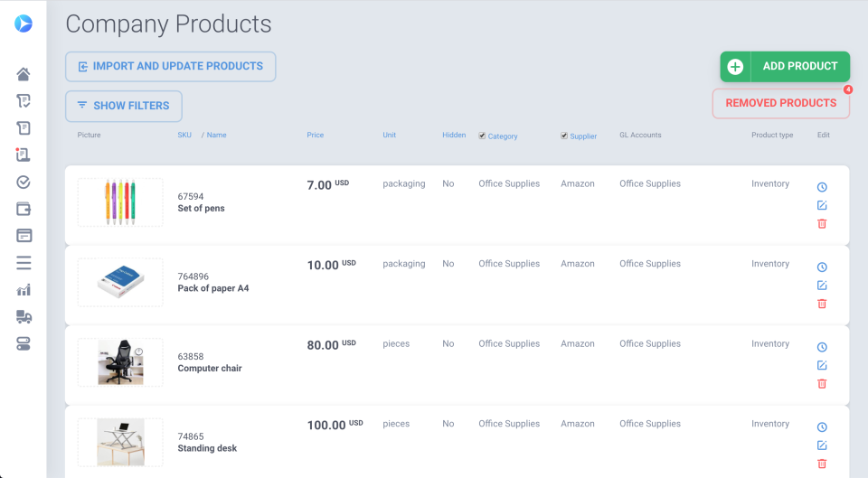Open the hamburger list menu in sidebar
This screenshot has height=478, width=868.
24,263
